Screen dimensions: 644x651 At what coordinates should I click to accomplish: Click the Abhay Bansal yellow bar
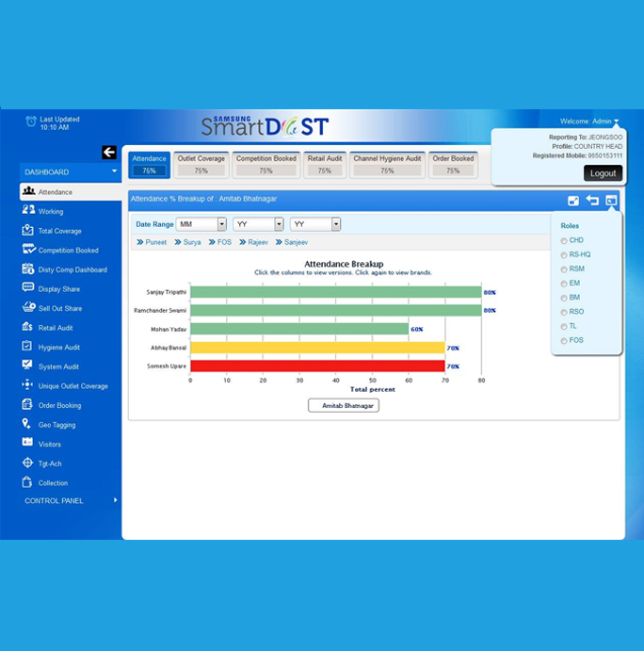click(x=317, y=348)
